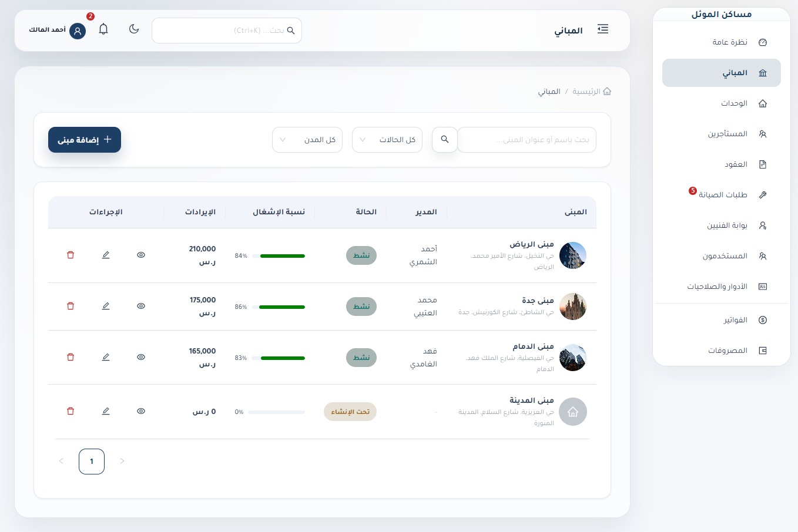Click the إضافة مبنى add building button
Screen dimensions: 798x532
click(85, 140)
